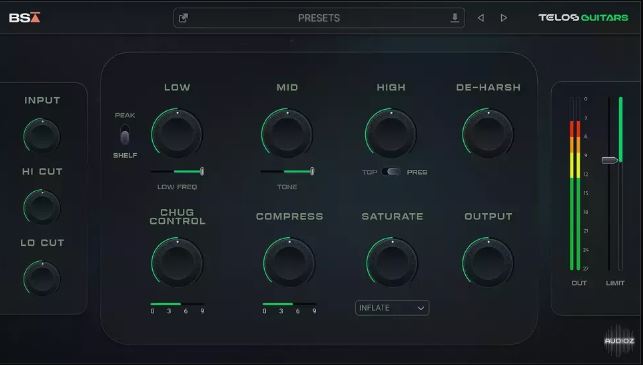643x365 pixels.
Task: Toggle the PEAK/SHELF switch
Action: coord(125,135)
